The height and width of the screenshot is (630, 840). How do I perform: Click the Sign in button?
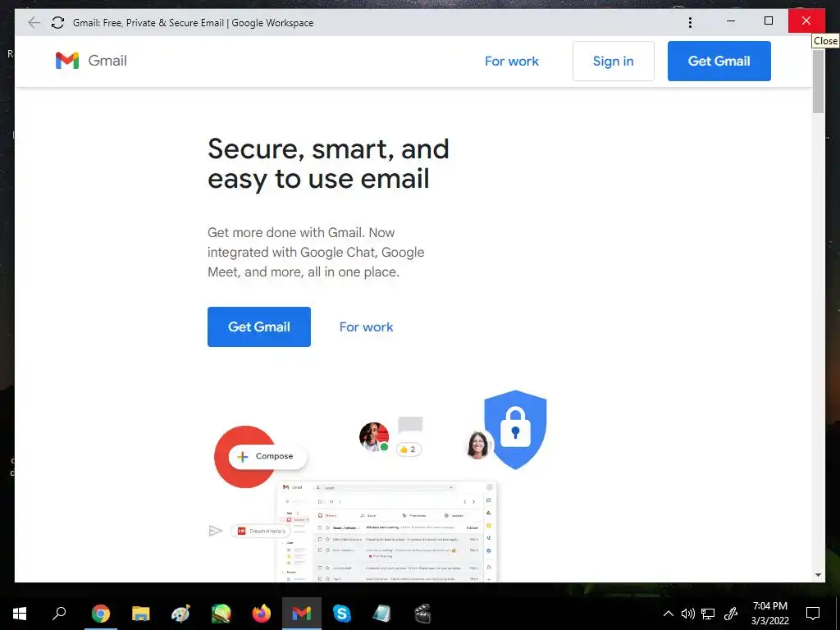click(614, 61)
